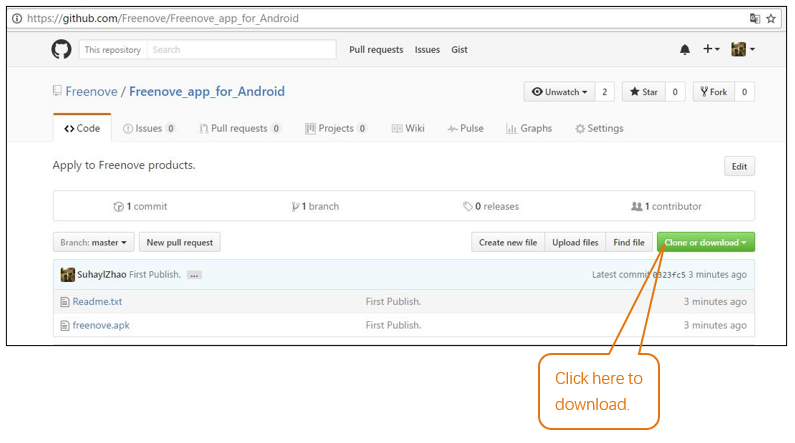Click the freenove.apk file icon
This screenshot has width=795, height=443.
[x=64, y=325]
